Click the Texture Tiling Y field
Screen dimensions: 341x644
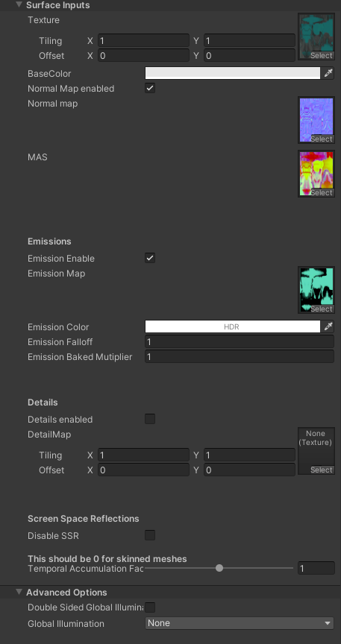[250, 41]
